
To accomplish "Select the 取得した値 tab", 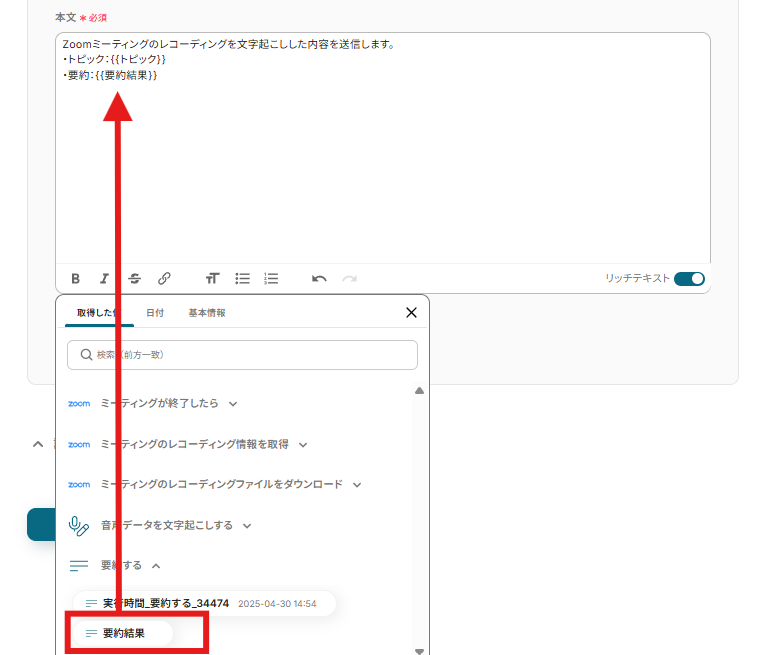I will click(x=99, y=313).
